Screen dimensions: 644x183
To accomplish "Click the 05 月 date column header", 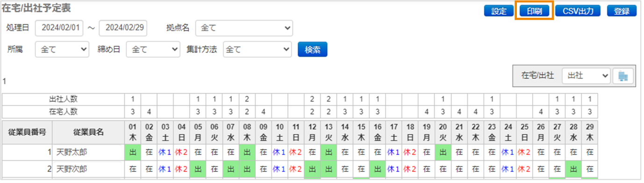I will [198, 132].
